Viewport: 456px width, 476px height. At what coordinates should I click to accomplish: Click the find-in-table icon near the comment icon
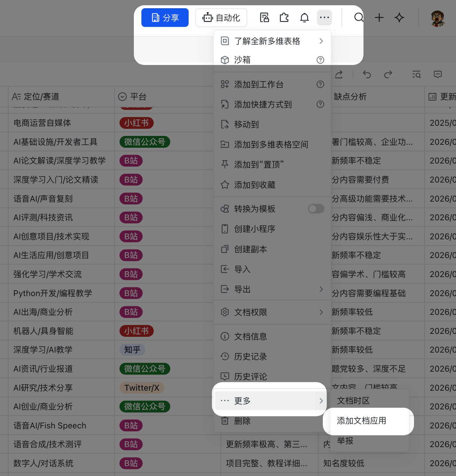pos(416,75)
